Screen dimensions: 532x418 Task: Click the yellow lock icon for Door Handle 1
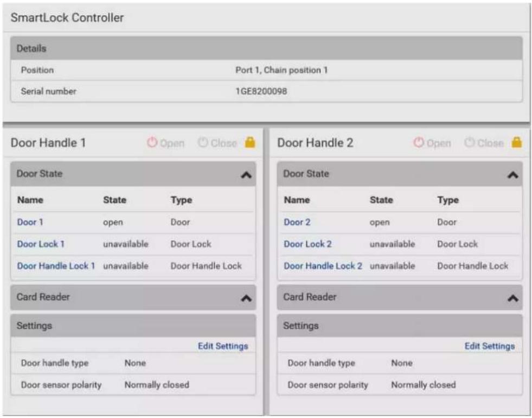tap(250, 142)
